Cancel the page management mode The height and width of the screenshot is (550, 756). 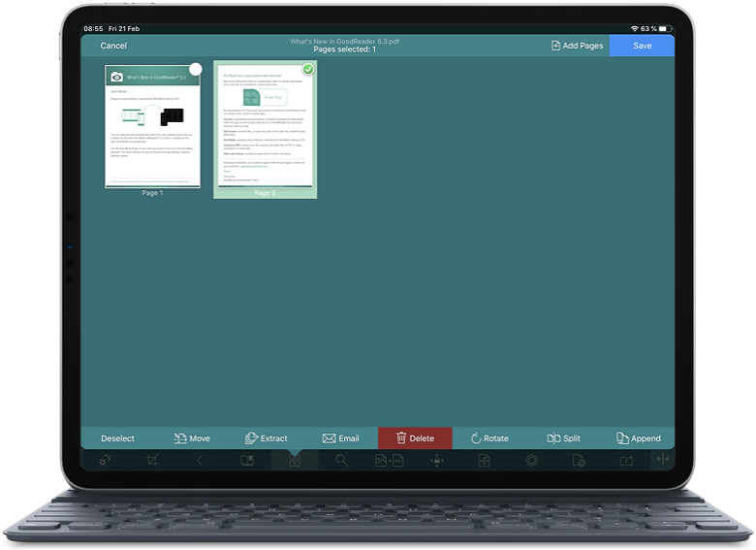[113, 46]
